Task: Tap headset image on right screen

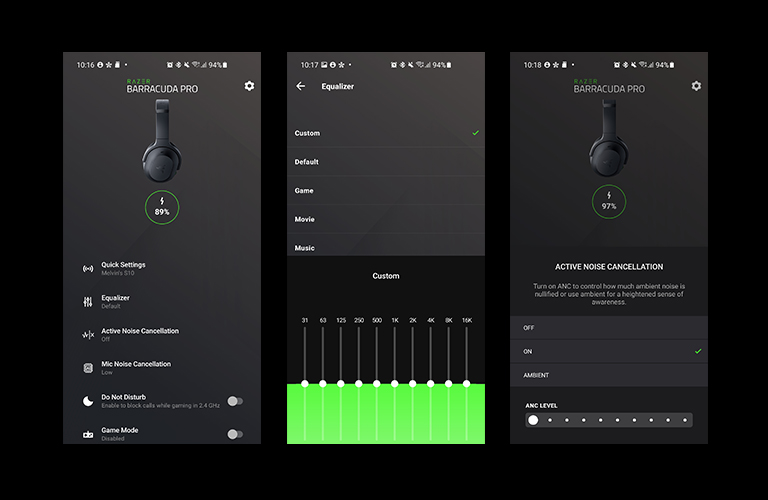Action: 609,139
